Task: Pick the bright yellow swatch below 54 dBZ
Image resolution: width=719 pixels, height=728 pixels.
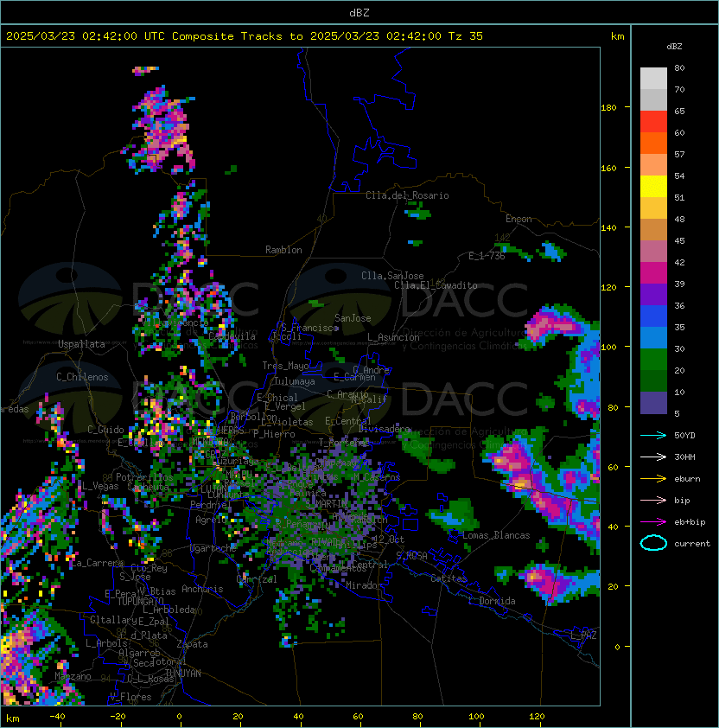Action: point(653,187)
